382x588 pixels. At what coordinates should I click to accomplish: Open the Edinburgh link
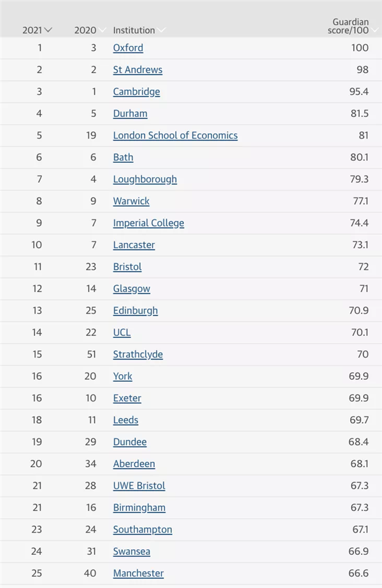coord(136,311)
